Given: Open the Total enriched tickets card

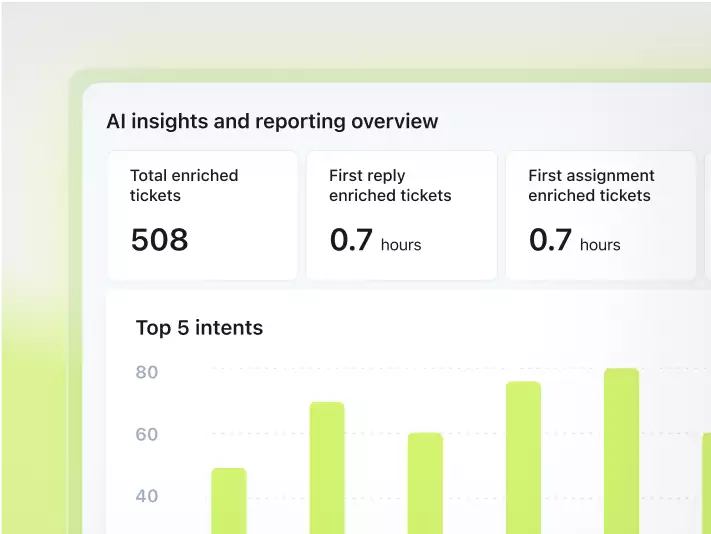Looking at the screenshot, I should click(203, 216).
